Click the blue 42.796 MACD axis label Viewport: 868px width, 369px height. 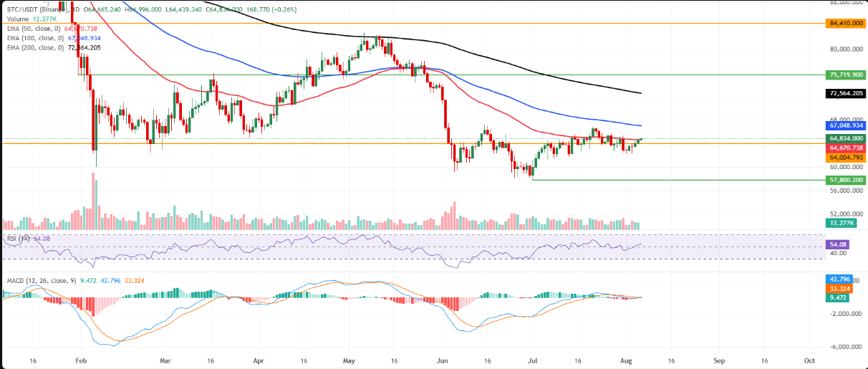[839, 278]
